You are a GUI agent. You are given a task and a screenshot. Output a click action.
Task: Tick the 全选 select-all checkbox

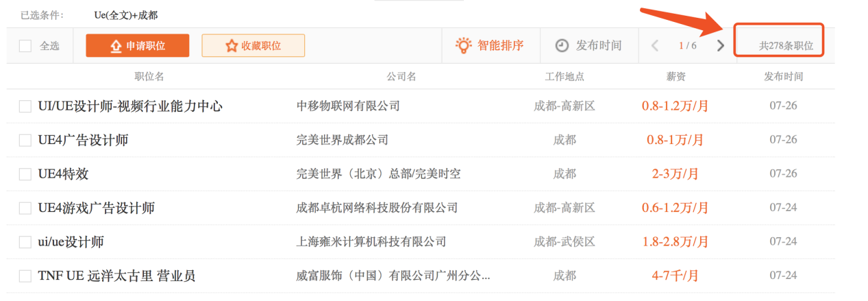(x=25, y=46)
